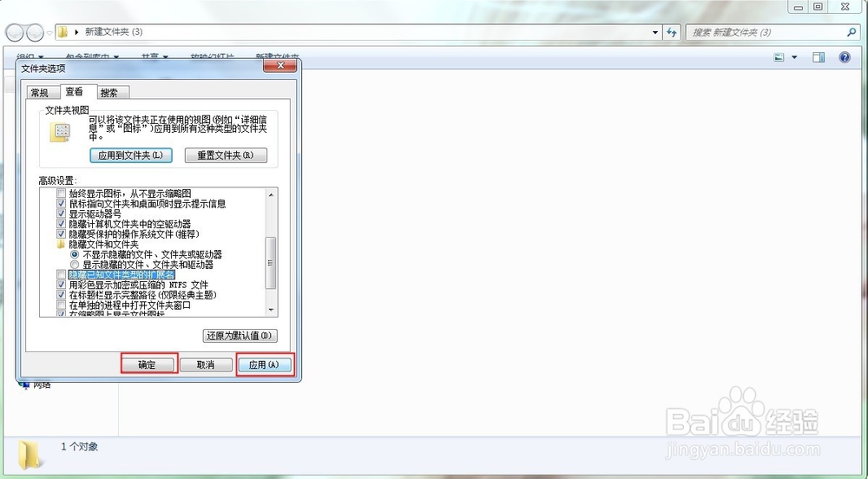The image size is (868, 479).
Task: Click the folder view icon in 文件夹视图 group
Action: [x=61, y=132]
